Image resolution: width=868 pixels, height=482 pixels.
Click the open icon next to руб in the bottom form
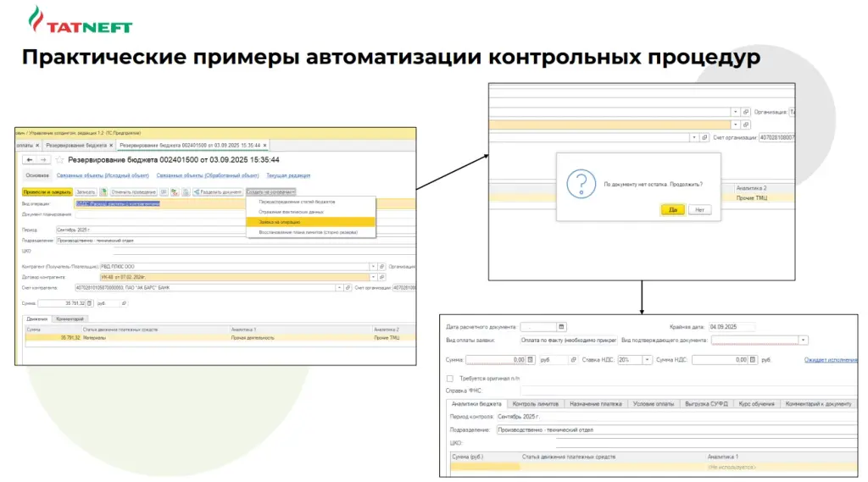[574, 360]
